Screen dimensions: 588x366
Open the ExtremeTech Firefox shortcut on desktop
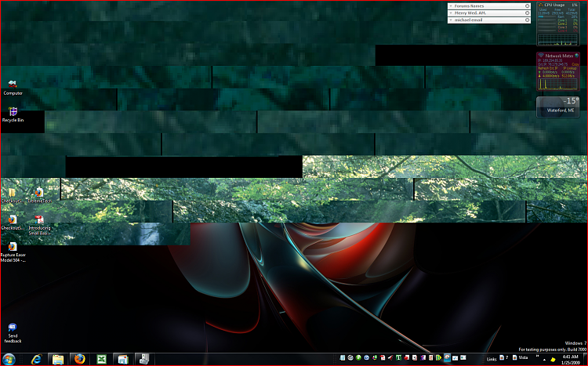[x=39, y=196]
